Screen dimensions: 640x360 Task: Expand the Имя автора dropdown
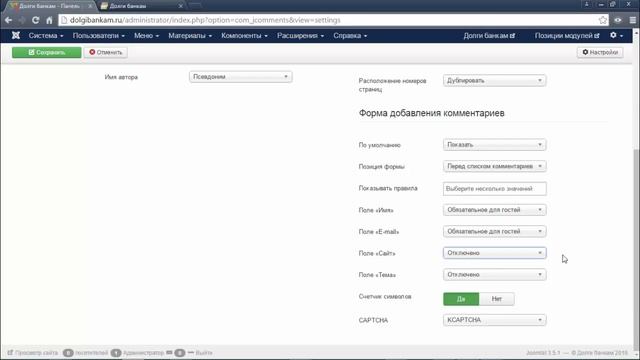pos(240,77)
